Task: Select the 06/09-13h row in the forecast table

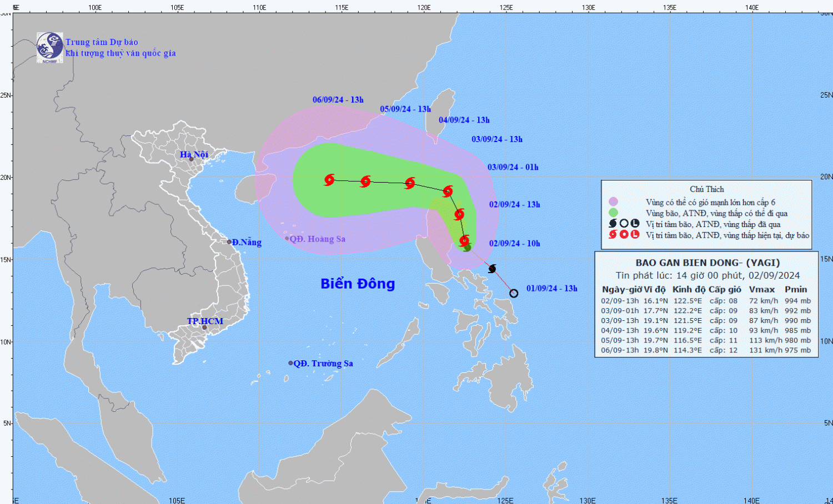Action: [706, 350]
